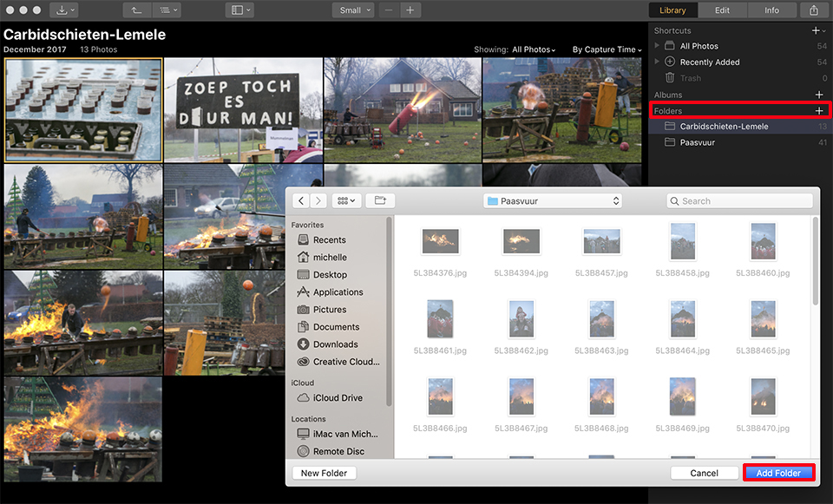Go forward in file dialog
This screenshot has height=504, width=833.
click(x=318, y=200)
